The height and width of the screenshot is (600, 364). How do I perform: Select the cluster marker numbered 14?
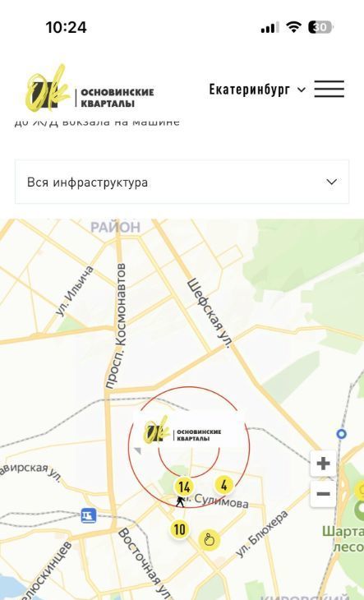(184, 487)
